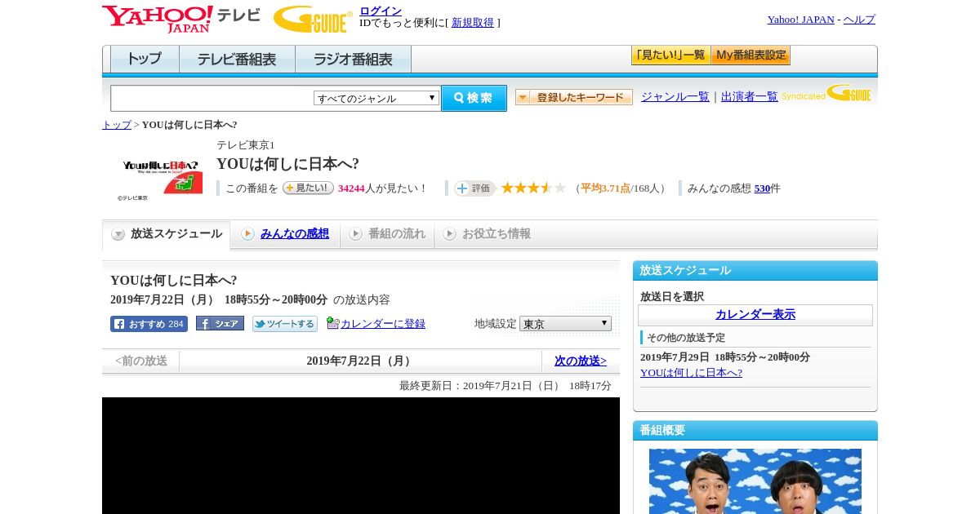Open the ラジオ番組表 tab
Viewport: 980px width, 514px height.
coord(353,60)
